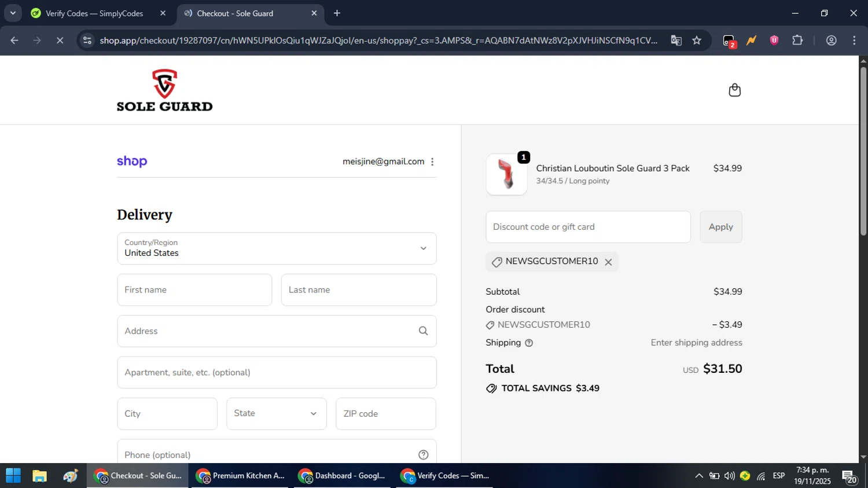Close the Verify Codes tab
The height and width of the screenshot is (488, 868).
point(163,13)
